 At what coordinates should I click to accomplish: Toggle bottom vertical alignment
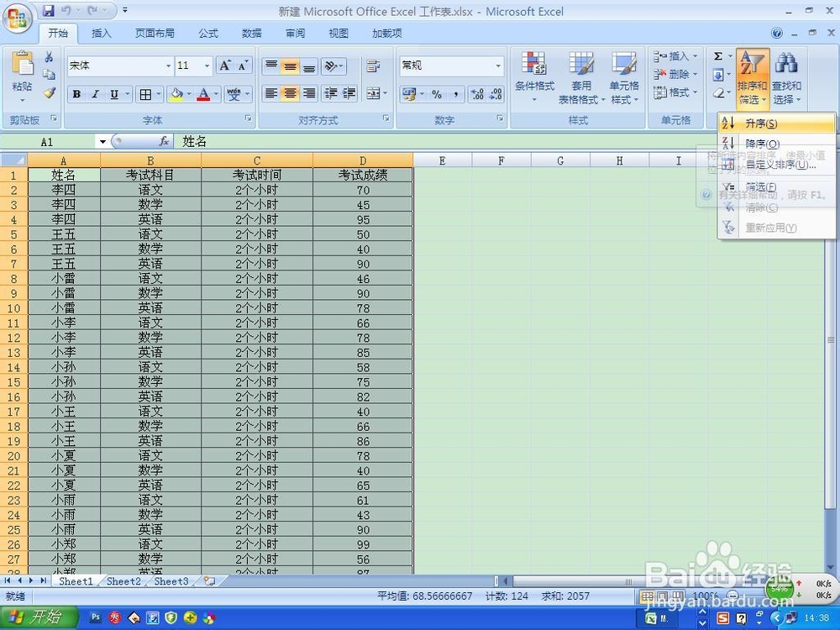308,66
